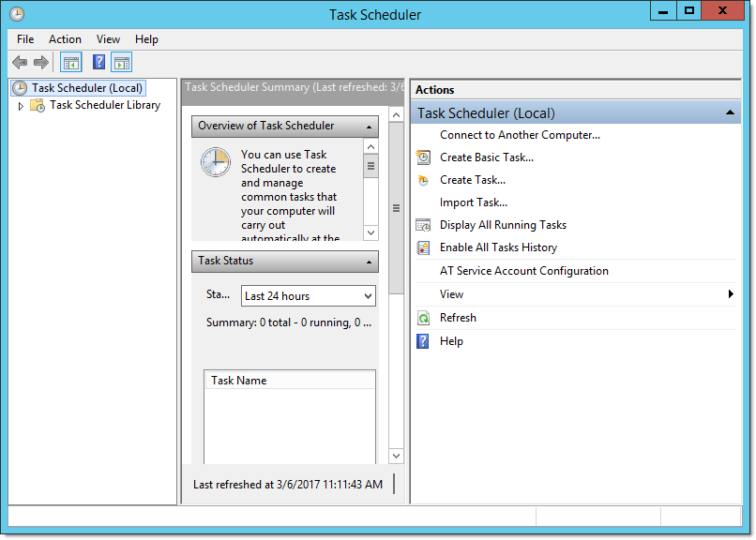Click the Enable All Tasks History icon

pyautogui.click(x=423, y=247)
